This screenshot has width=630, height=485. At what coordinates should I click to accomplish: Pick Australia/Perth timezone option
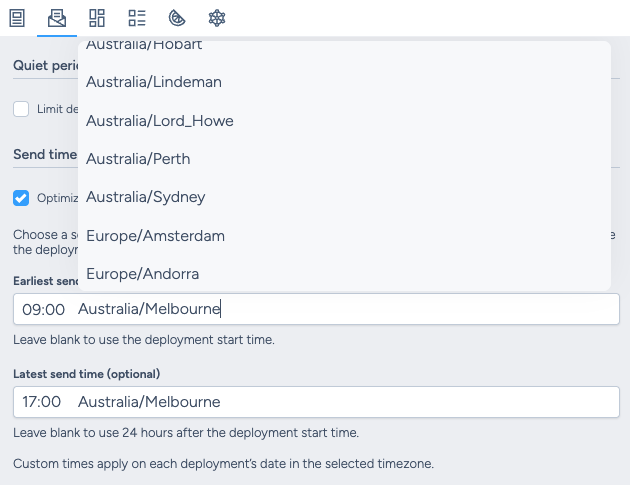tap(344, 159)
